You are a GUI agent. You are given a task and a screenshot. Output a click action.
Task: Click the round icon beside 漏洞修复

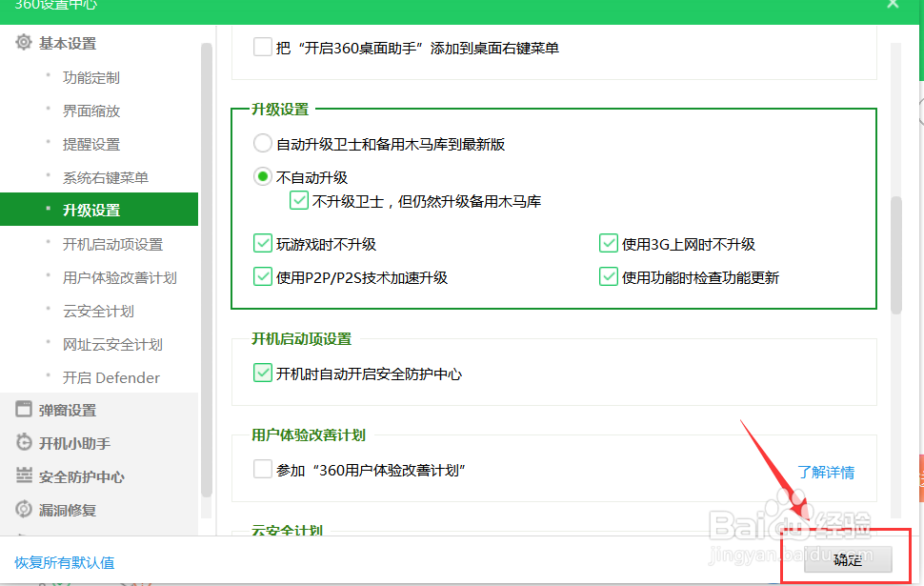[24, 509]
